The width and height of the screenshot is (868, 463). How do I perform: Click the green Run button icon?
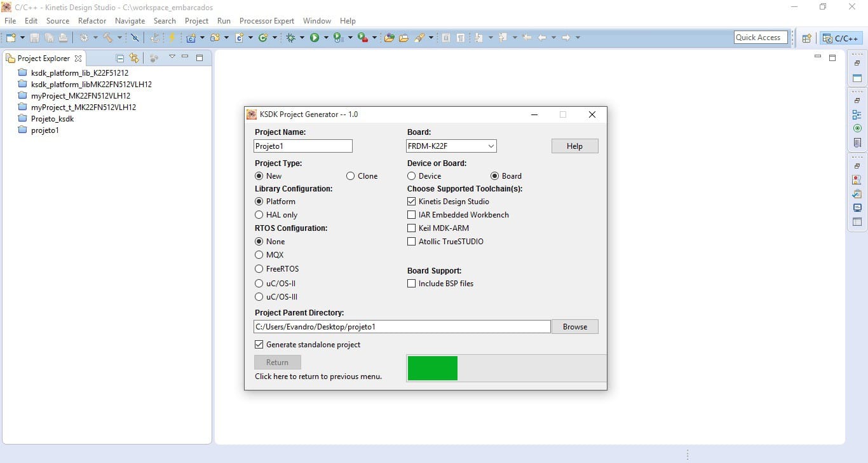(315, 38)
